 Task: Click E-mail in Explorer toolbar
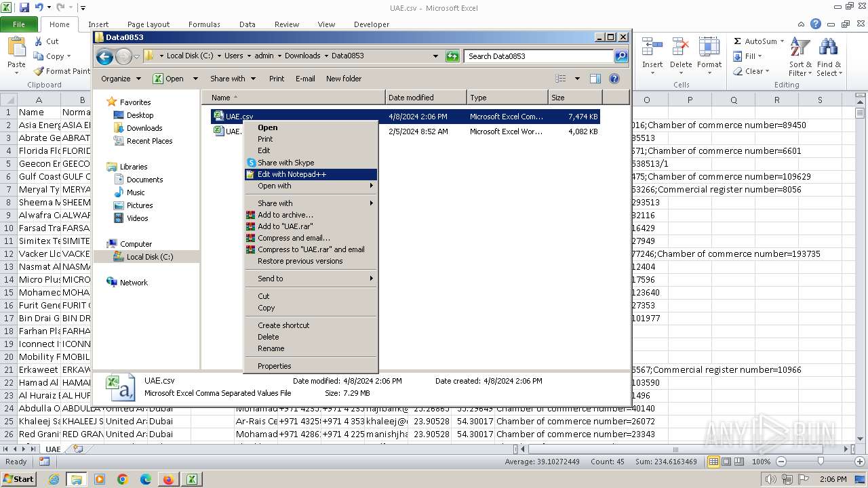click(305, 79)
